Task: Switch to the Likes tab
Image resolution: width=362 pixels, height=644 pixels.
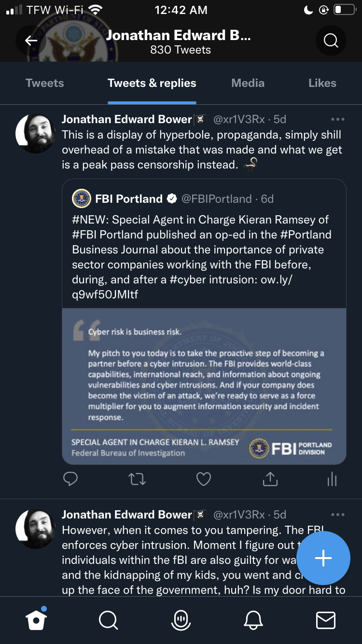Action: 322,83
